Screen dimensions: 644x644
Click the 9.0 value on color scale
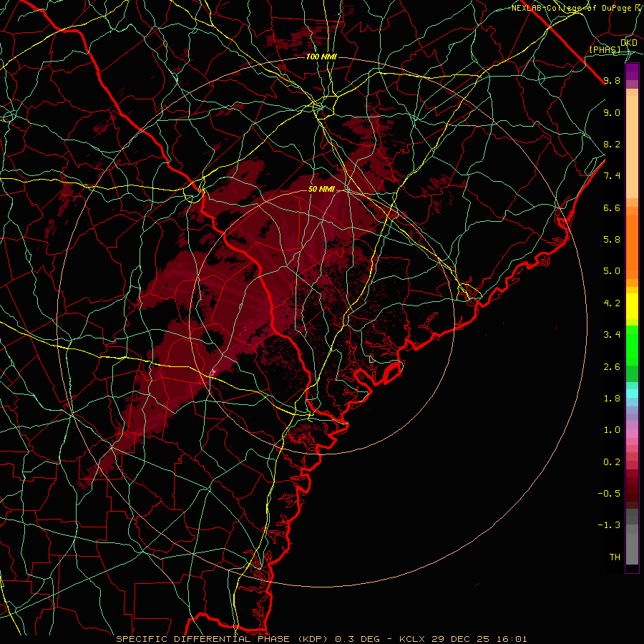[x=612, y=112]
